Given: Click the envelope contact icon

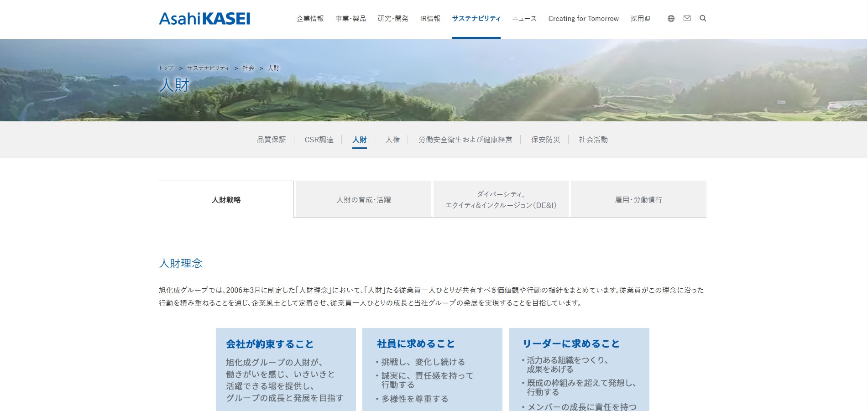Looking at the screenshot, I should click(x=687, y=19).
